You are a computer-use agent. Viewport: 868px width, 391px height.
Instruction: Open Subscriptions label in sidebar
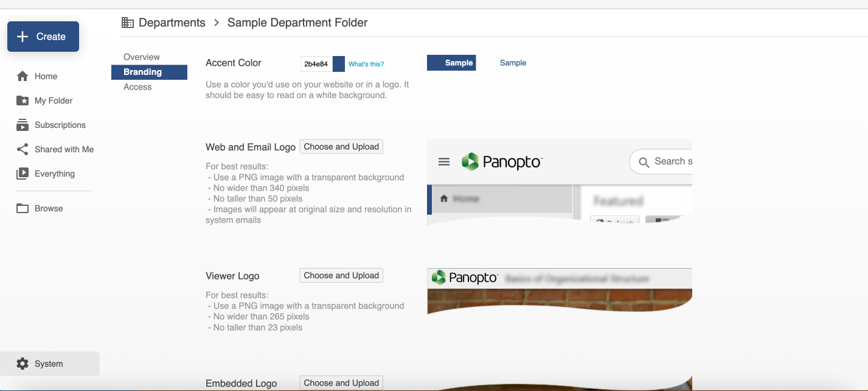coord(60,125)
